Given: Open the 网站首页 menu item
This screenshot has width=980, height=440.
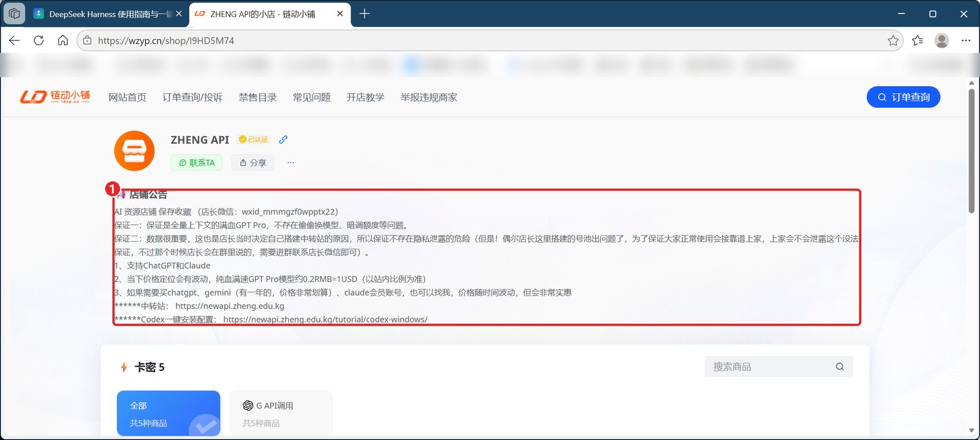Looking at the screenshot, I should [x=127, y=97].
